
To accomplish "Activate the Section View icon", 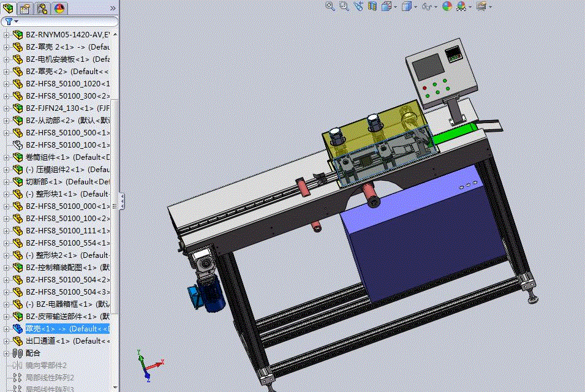I will pos(372,6).
